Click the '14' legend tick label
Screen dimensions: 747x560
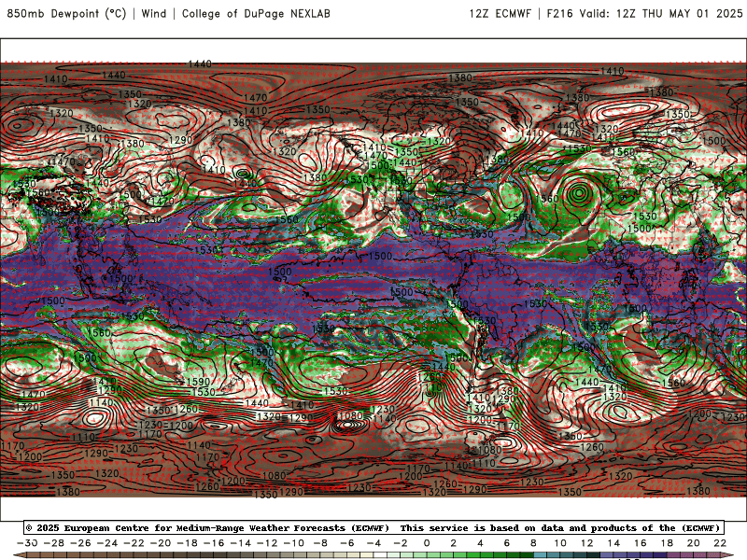[613, 543]
